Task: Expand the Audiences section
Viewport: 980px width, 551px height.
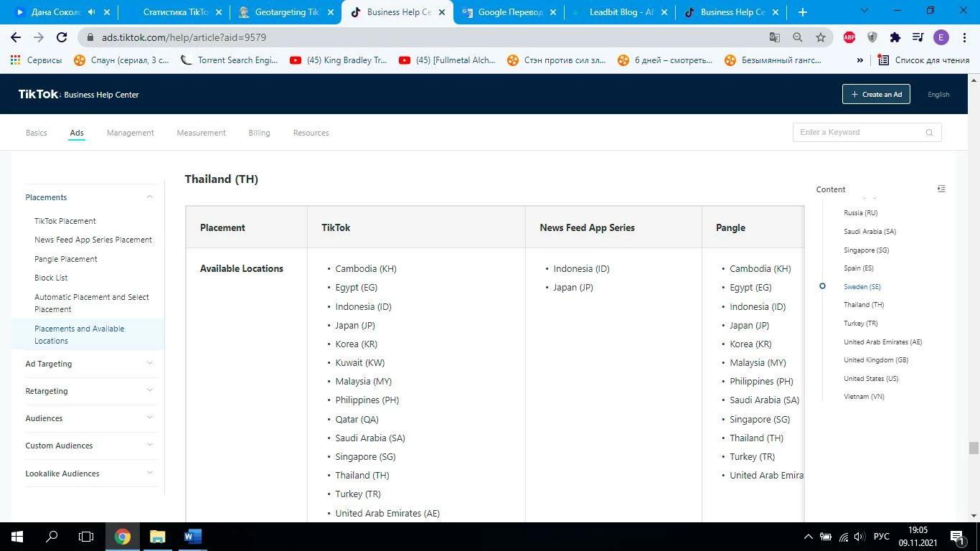Action: 149,418
